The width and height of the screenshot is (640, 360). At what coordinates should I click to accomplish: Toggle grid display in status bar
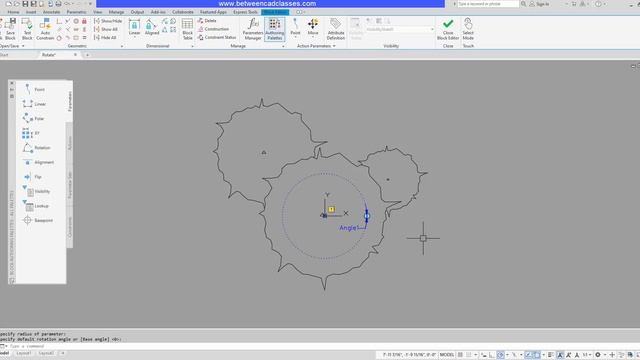click(x=460, y=355)
